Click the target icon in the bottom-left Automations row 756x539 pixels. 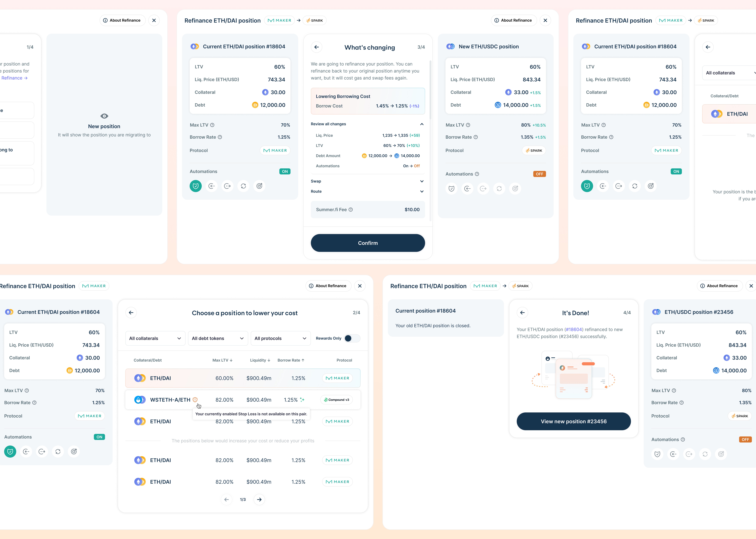tap(74, 452)
